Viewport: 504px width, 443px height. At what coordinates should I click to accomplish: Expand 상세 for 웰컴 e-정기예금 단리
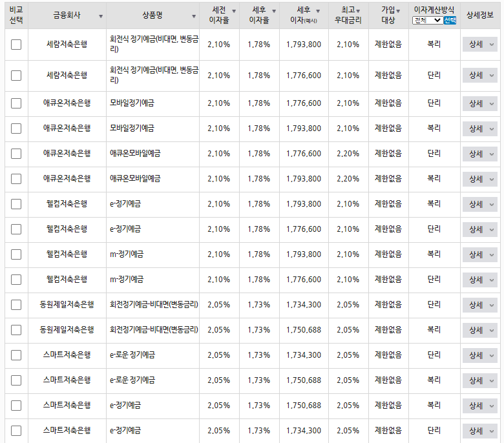pos(480,229)
